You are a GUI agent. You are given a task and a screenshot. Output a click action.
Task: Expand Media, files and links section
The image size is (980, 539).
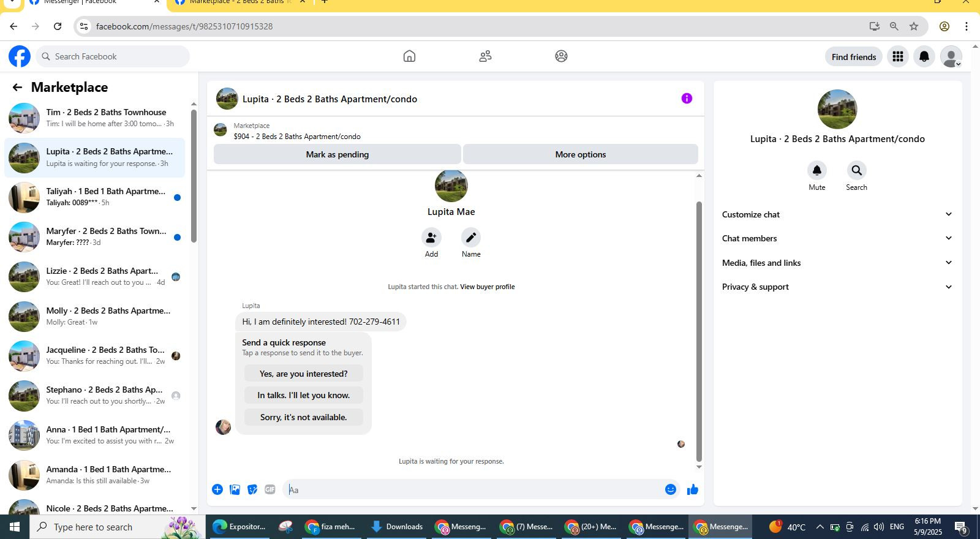[x=837, y=263]
